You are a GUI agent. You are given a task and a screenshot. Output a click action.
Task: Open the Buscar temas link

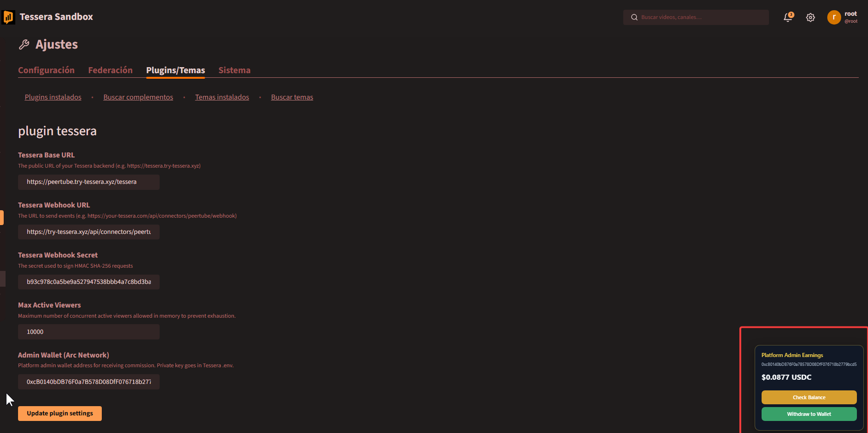[x=292, y=97]
